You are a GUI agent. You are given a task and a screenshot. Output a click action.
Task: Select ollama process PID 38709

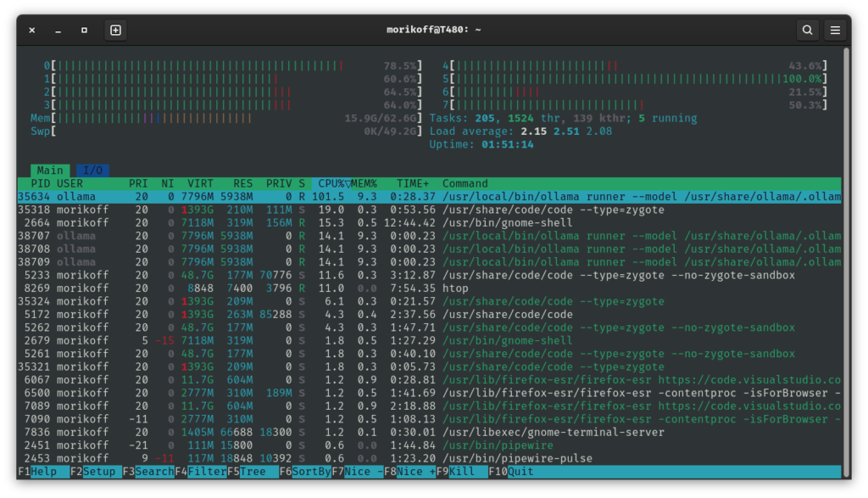(429, 262)
